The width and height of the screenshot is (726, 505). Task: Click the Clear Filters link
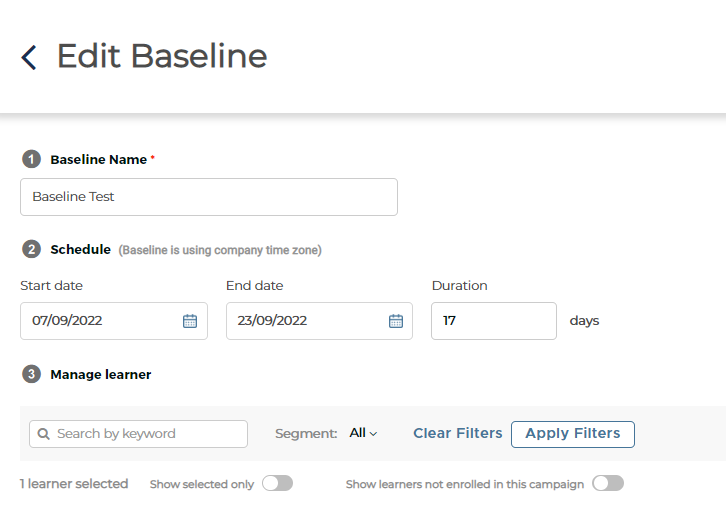click(457, 433)
